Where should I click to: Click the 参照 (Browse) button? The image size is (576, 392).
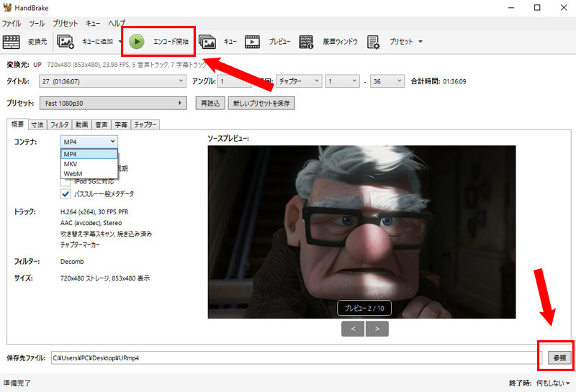click(x=559, y=357)
